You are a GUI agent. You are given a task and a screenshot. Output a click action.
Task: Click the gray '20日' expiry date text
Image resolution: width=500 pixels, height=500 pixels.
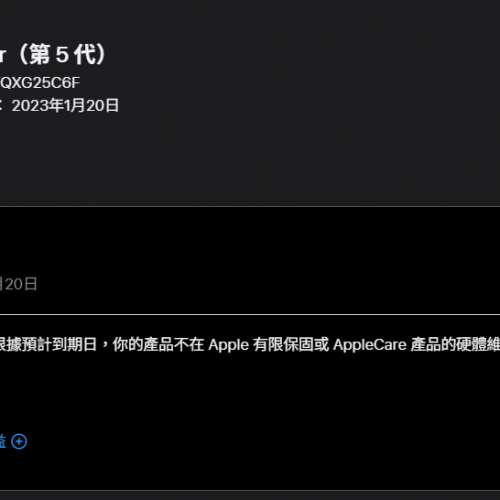pyautogui.click(x=18, y=284)
